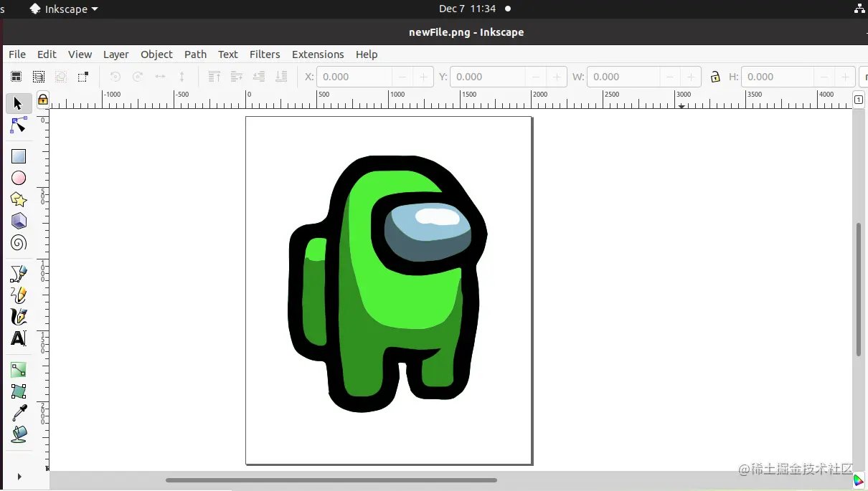Select the Ellipse circle tool
The height and width of the screenshot is (491, 868).
[19, 178]
